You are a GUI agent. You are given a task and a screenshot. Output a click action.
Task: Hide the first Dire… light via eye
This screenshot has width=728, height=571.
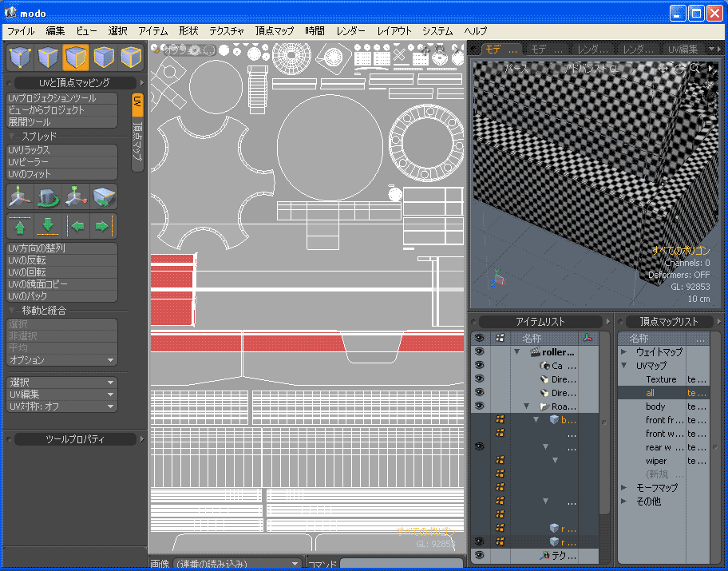click(x=479, y=379)
